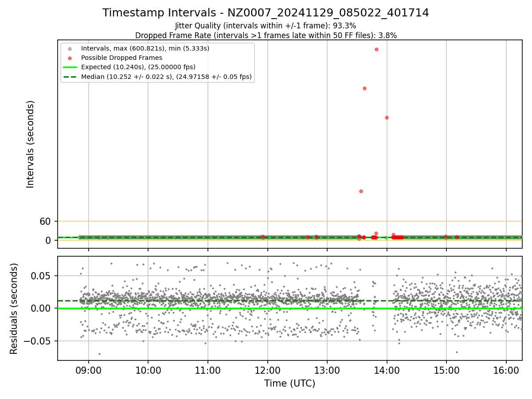This screenshot has width=532, height=399.
Task: Click the '60' tick on the intervals axis
Action: tap(46, 221)
